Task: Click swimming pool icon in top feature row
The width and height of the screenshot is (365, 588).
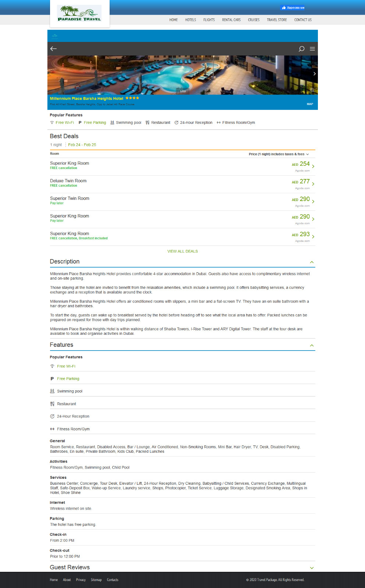Action: [x=112, y=123]
